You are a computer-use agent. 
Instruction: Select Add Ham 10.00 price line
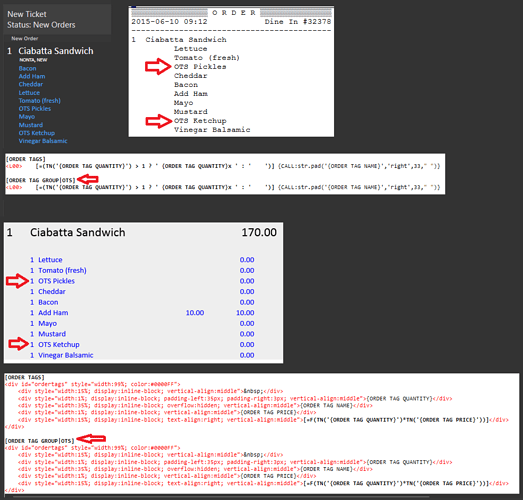142,313
